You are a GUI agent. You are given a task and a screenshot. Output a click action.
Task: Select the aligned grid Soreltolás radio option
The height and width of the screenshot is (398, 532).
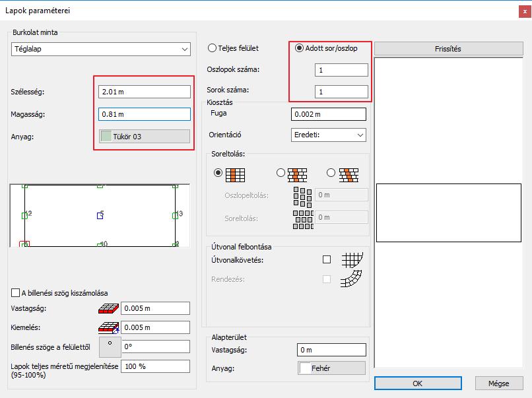pos(218,173)
